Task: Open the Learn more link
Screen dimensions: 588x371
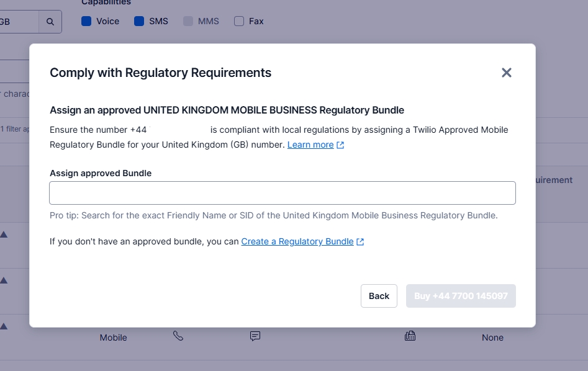Action: coord(310,145)
